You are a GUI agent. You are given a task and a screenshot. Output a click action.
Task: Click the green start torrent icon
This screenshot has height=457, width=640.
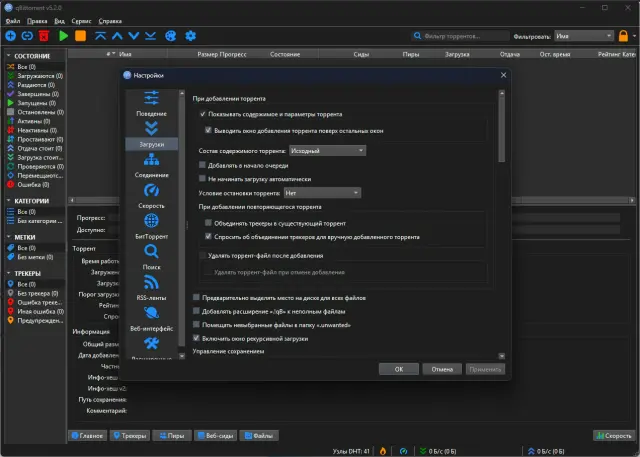click(x=63, y=36)
